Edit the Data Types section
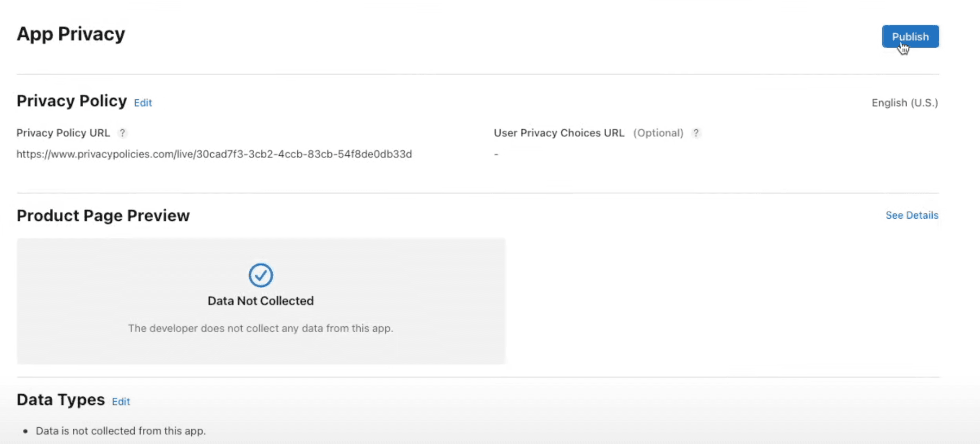This screenshot has height=444, width=980. pyautogui.click(x=121, y=402)
